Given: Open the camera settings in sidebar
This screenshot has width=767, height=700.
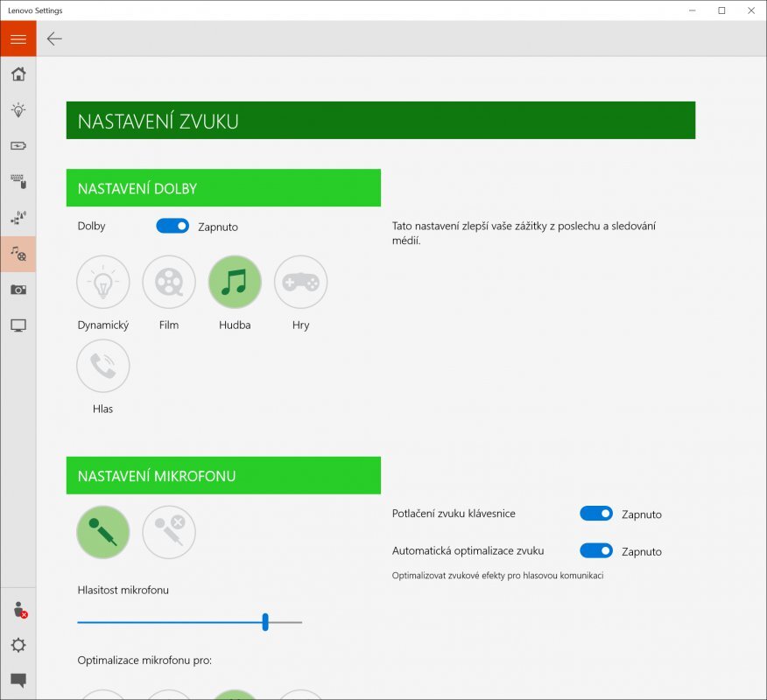Looking at the screenshot, I should coord(18,290).
